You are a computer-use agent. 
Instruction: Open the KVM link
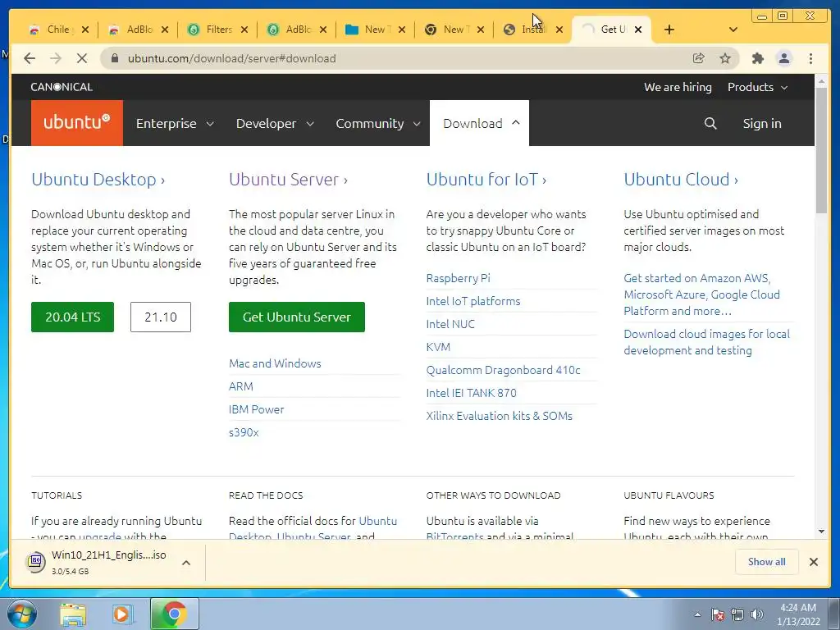[438, 348]
